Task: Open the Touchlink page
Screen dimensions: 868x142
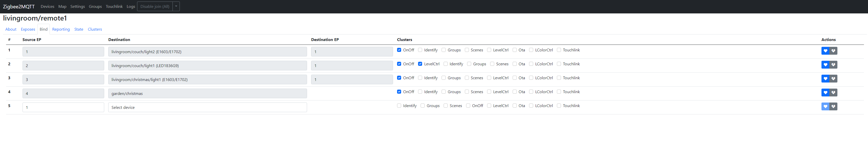Action: [x=114, y=6]
